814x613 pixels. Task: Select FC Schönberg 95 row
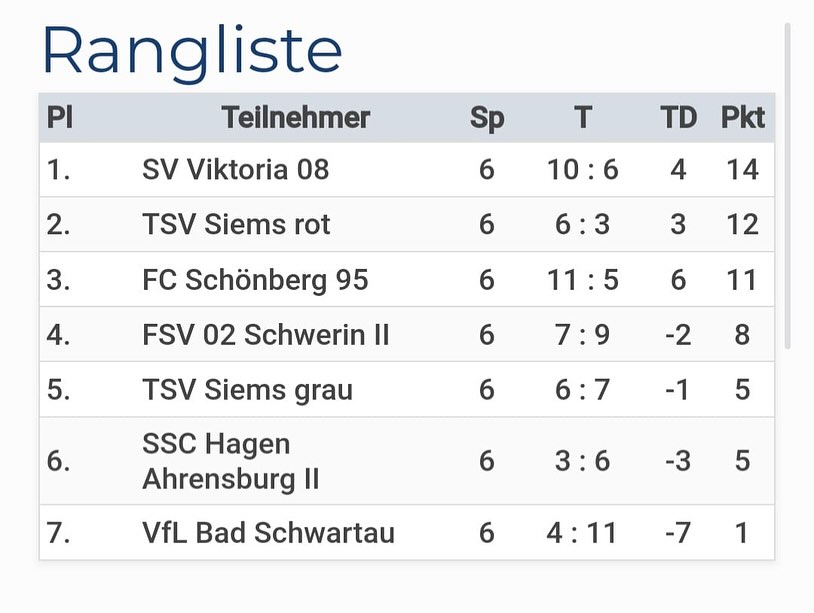(x=407, y=279)
